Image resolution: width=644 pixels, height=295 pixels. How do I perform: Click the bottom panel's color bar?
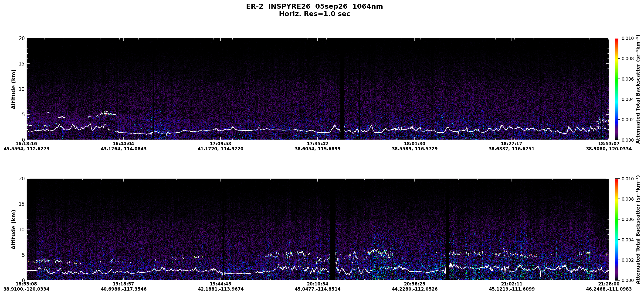pos(617,229)
